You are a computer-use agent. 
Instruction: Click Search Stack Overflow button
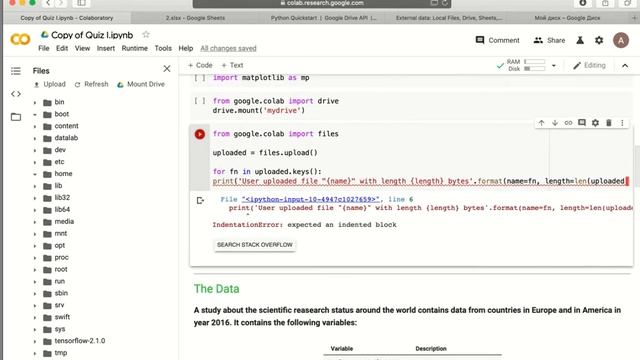coord(255,245)
